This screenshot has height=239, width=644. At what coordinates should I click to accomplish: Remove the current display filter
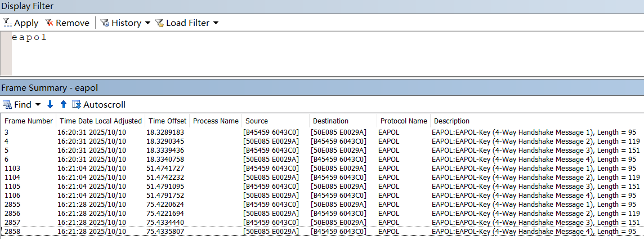tap(67, 23)
